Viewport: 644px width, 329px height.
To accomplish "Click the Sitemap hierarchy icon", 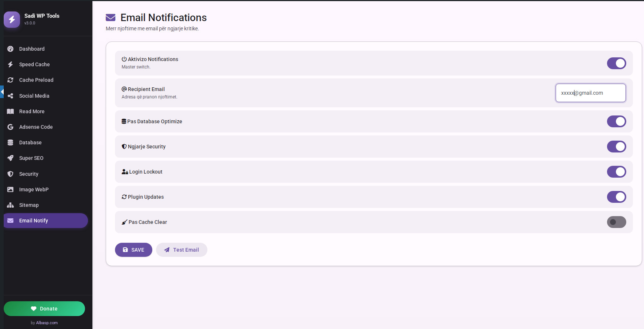I will point(10,205).
